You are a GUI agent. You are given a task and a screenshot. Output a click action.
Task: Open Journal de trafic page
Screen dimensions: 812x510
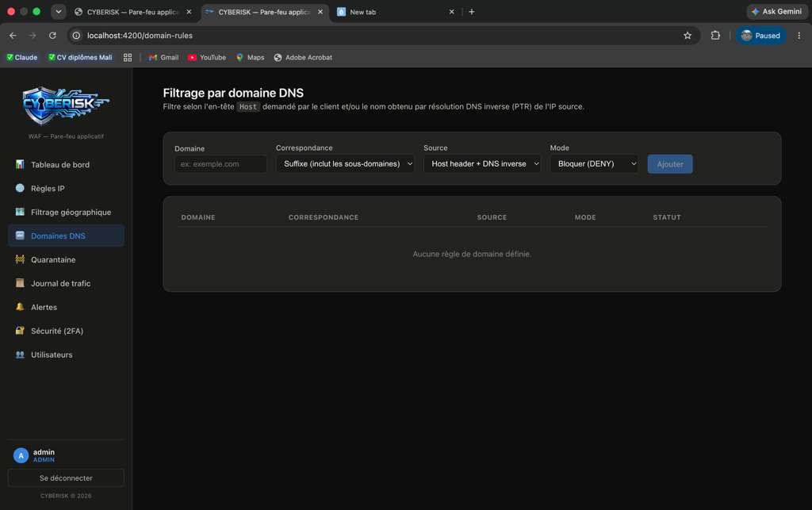click(66, 283)
